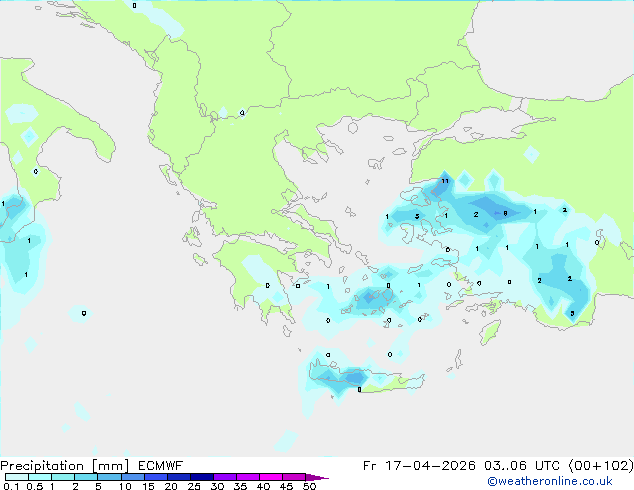Click the '40' legend scale label
Screen dimensions: 634x490
(x=263, y=486)
